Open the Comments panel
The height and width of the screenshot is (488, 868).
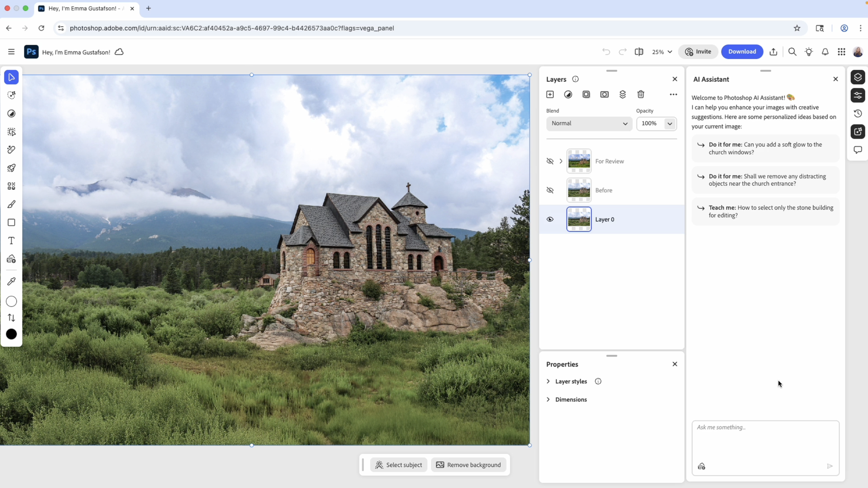coord(858,150)
